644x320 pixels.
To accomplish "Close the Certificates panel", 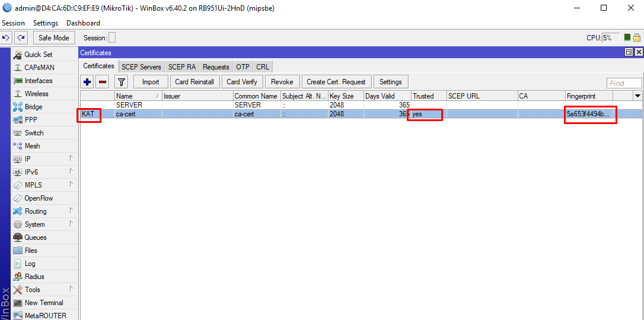I will (638, 52).
